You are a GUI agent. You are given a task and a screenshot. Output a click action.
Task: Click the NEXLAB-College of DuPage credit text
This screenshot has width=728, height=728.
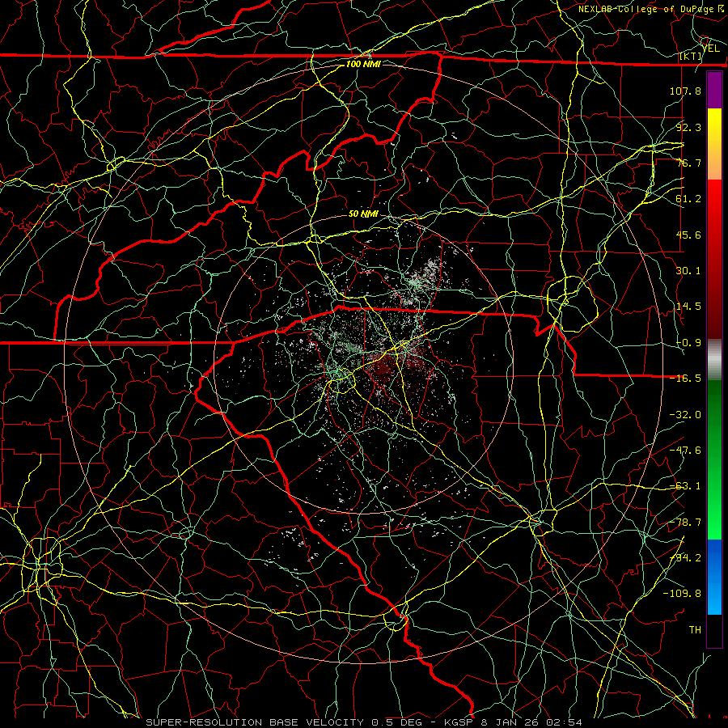pos(650,9)
